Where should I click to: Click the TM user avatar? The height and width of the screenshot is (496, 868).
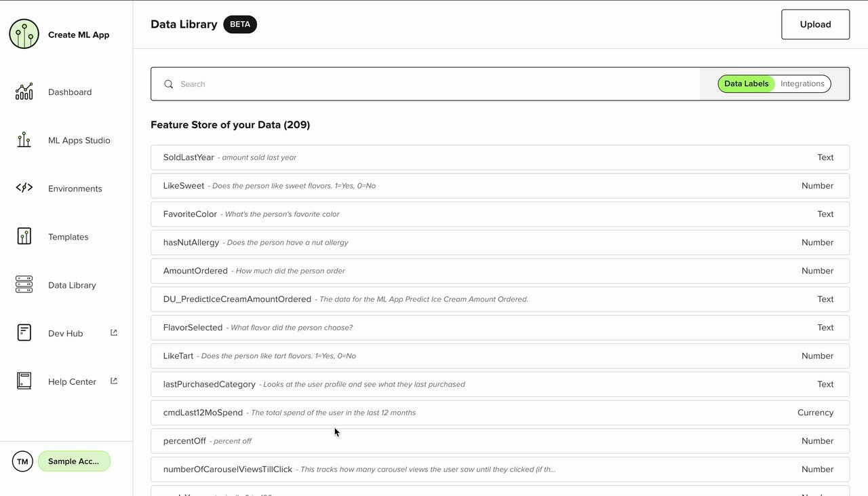[22, 462]
